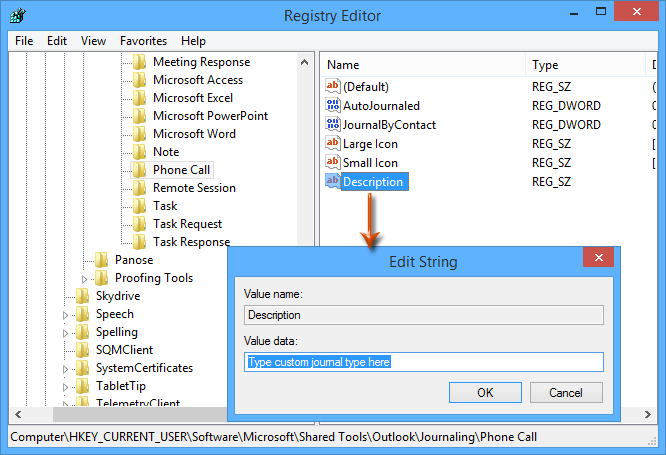Screen dimensions: 666x455
Task: Close the Edit String dialog
Action: click(599, 259)
